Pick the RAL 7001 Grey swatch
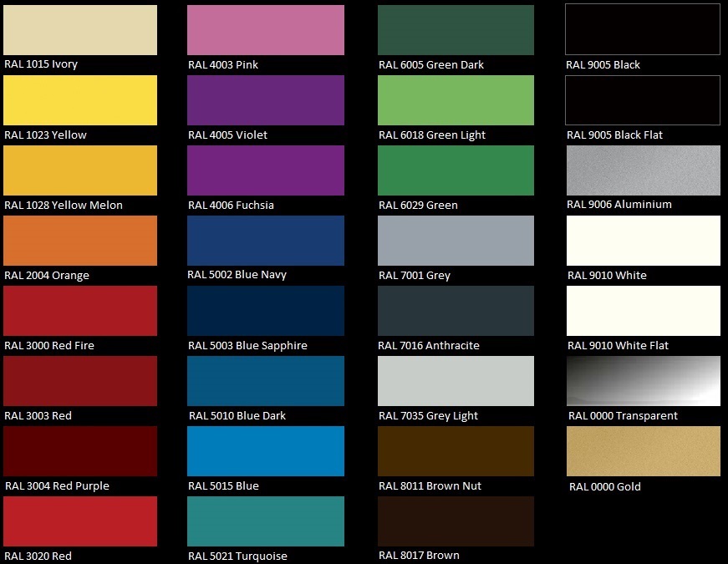The height and width of the screenshot is (564, 728). [x=456, y=241]
